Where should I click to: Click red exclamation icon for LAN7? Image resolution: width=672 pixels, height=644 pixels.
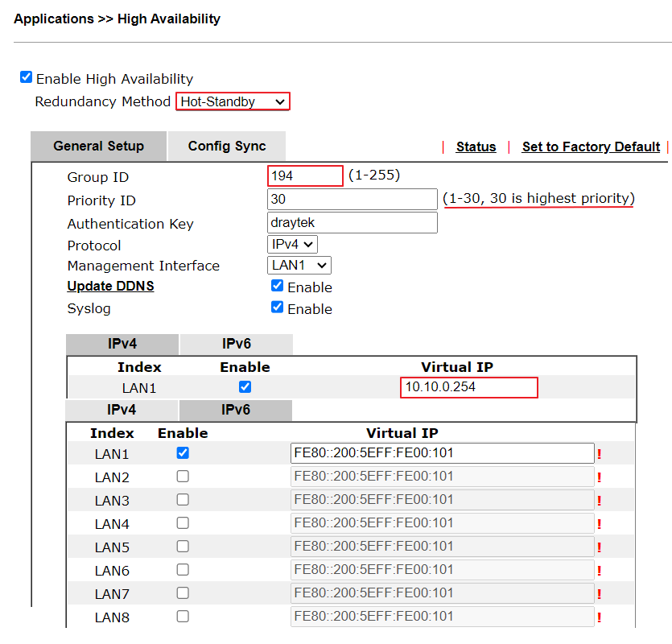tap(599, 594)
